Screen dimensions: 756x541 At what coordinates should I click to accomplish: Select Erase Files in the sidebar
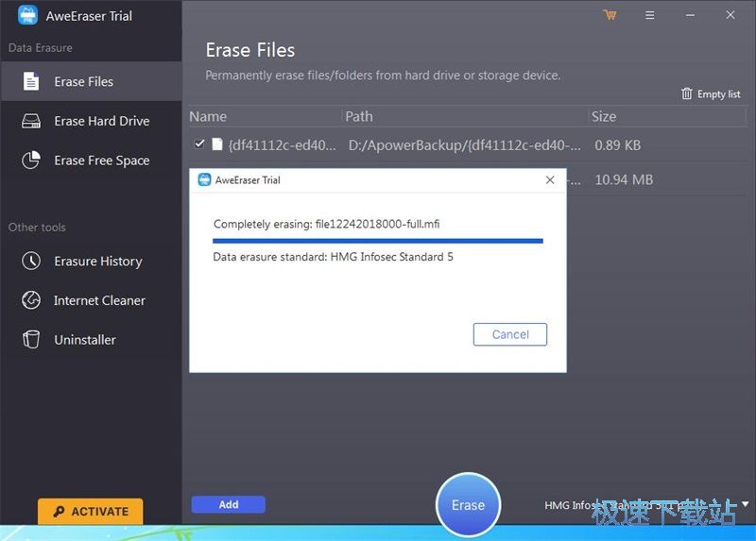(x=91, y=81)
